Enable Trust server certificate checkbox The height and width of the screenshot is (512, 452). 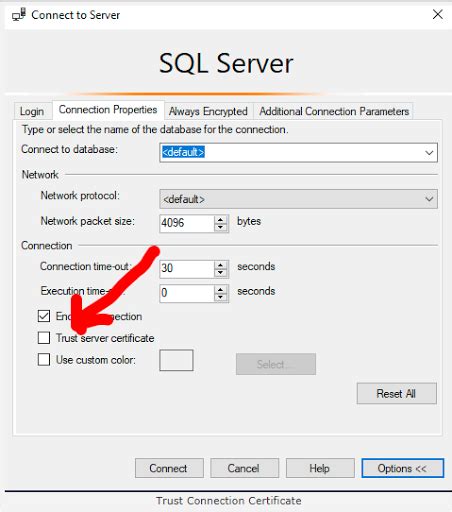point(44,338)
